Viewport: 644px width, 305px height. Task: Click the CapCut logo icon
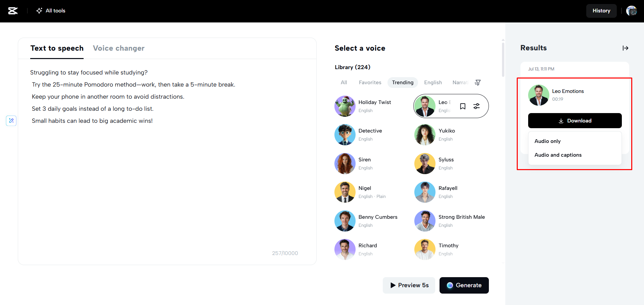tap(13, 11)
